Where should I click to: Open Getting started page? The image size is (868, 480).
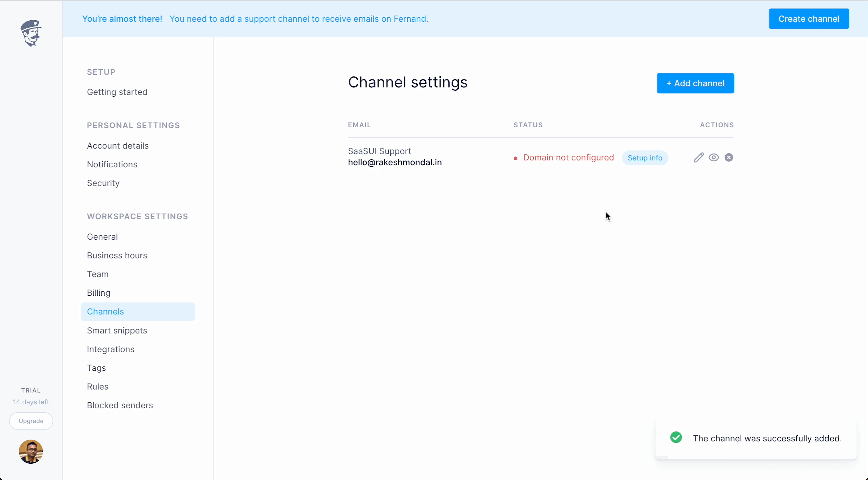pyautogui.click(x=117, y=92)
